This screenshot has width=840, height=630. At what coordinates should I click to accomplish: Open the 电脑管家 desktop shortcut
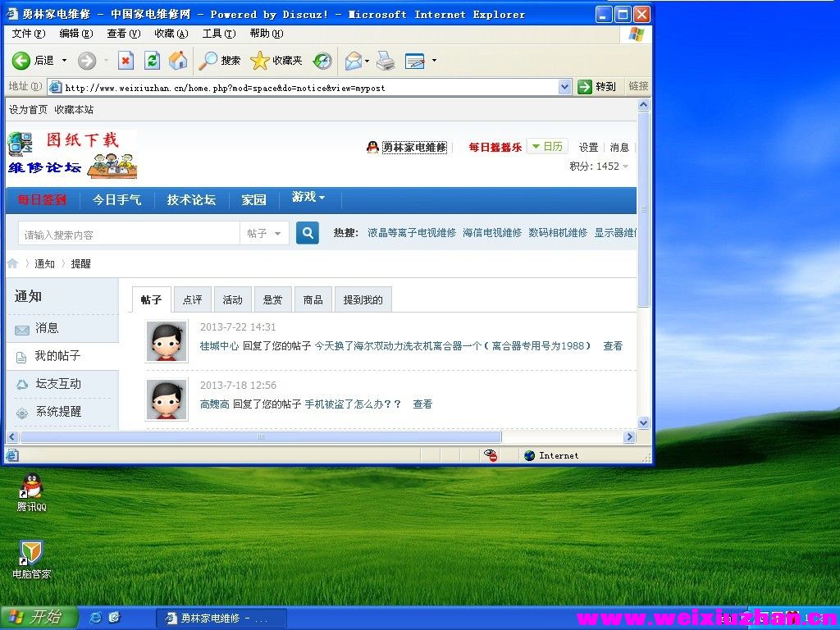click(x=32, y=559)
